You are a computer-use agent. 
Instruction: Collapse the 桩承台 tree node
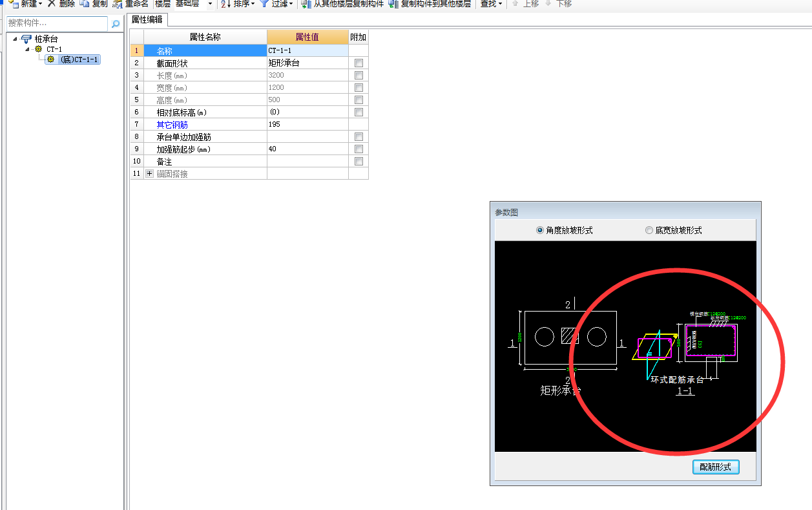[x=15, y=39]
